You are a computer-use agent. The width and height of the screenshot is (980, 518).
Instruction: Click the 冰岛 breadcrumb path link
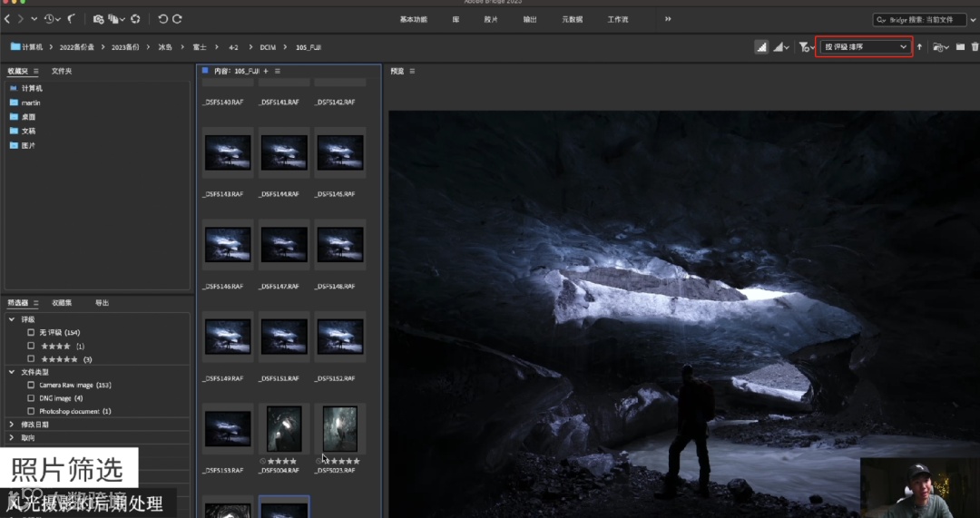[x=164, y=47]
